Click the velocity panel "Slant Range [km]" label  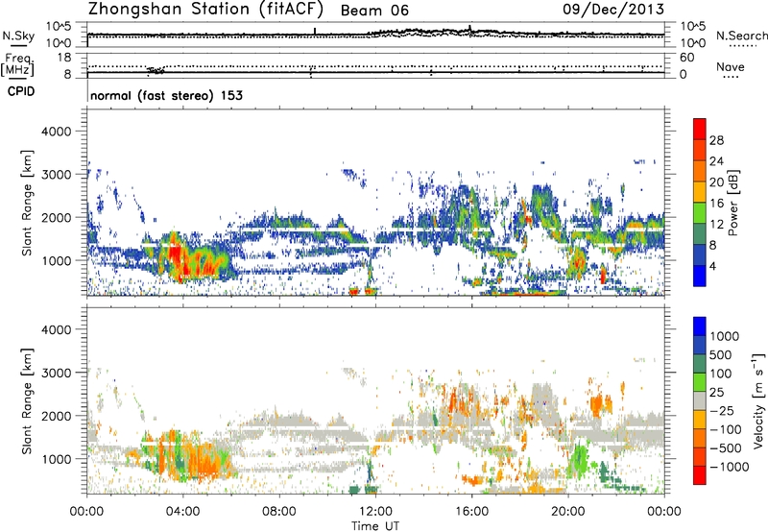click(27, 400)
